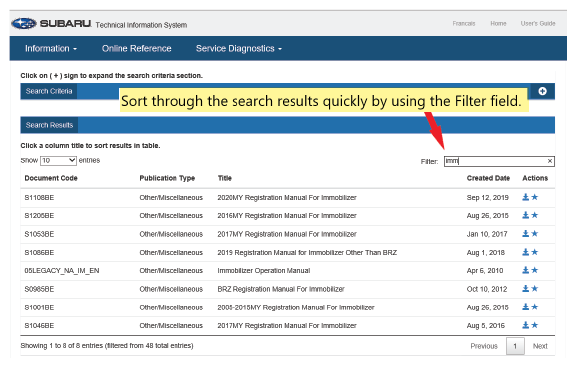The width and height of the screenshot is (576, 367).
Task: Open the Show entries count dropdown
Action: tap(58, 161)
